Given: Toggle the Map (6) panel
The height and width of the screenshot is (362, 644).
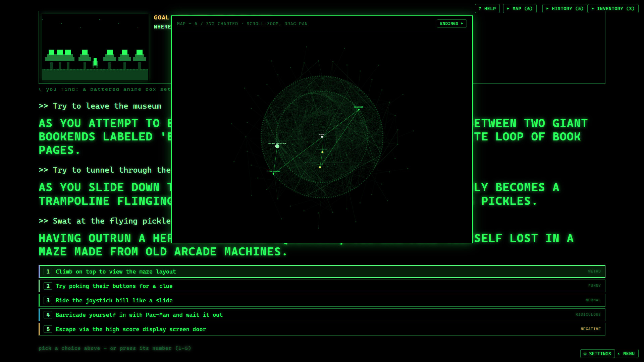Looking at the screenshot, I should (520, 8).
